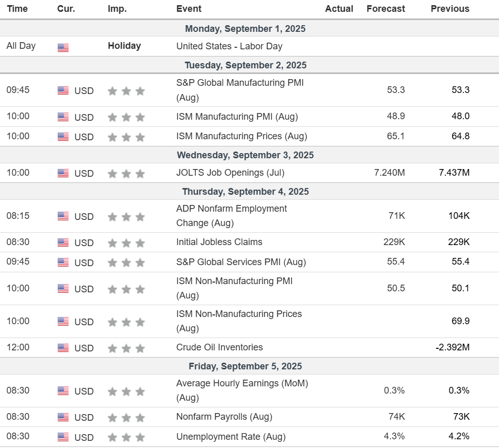Click the Previous column header

coord(450,9)
